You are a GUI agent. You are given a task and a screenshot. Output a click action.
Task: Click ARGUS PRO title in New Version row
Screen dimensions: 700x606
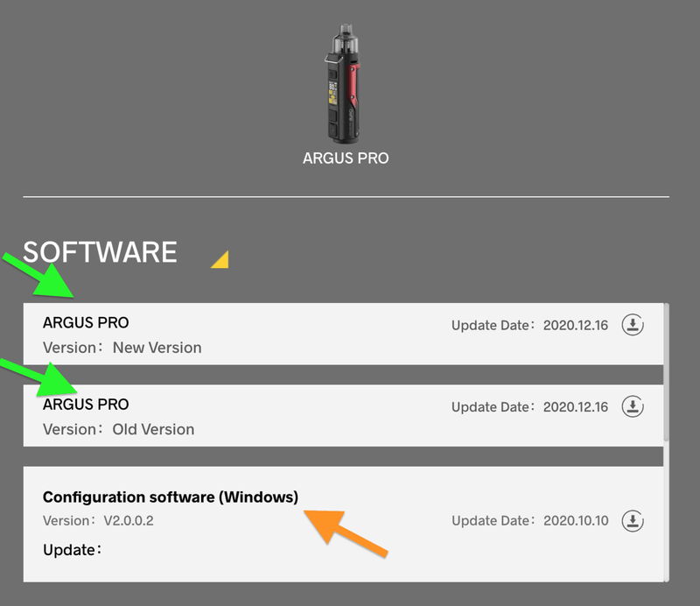[x=86, y=322]
